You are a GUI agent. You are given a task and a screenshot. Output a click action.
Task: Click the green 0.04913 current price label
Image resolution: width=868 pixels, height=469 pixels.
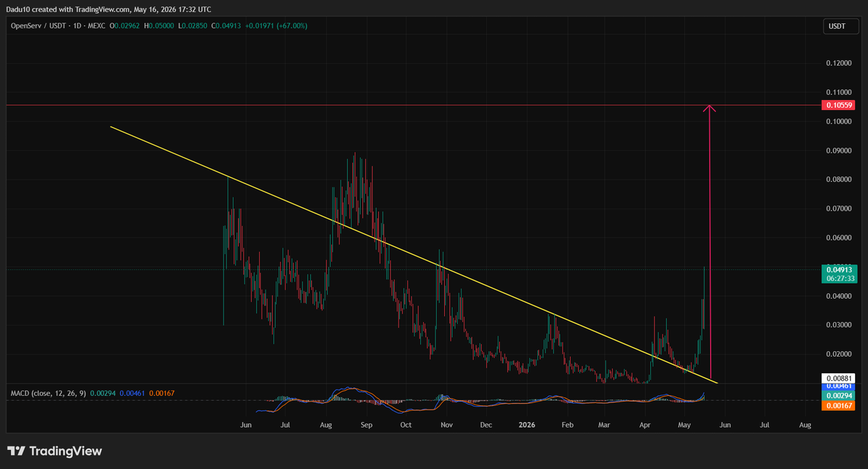click(x=840, y=269)
